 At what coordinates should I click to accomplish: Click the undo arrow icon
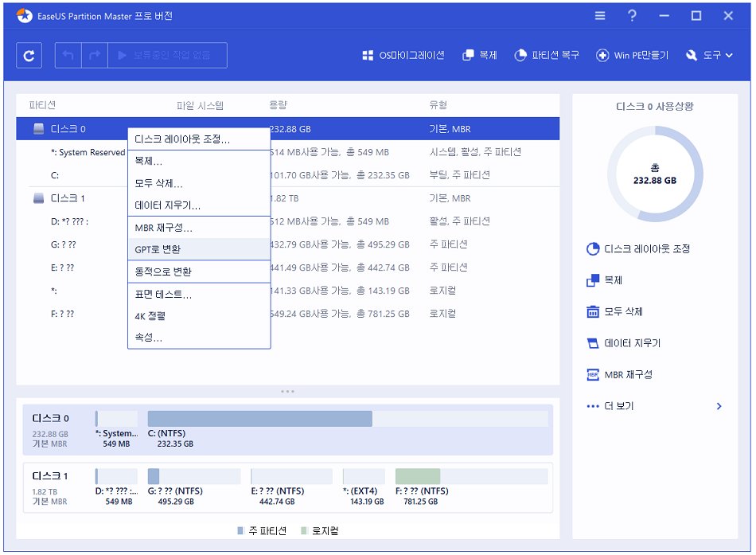[x=68, y=55]
